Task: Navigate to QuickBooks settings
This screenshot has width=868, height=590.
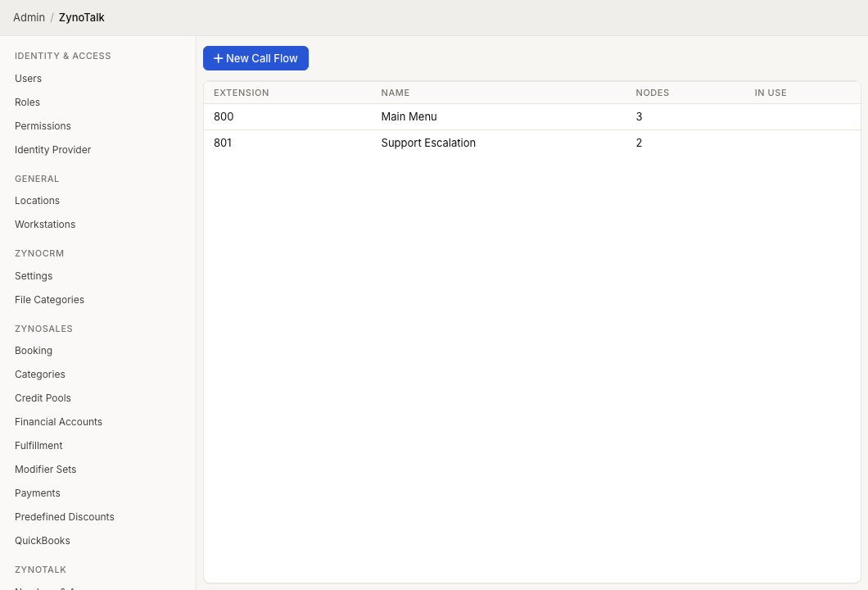Action: pyautogui.click(x=42, y=541)
